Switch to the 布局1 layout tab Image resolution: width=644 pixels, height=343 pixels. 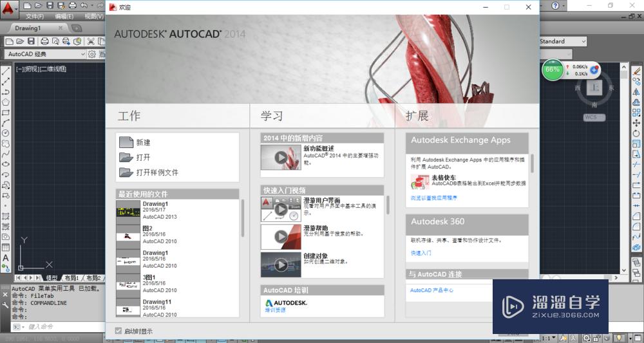pos(72,278)
